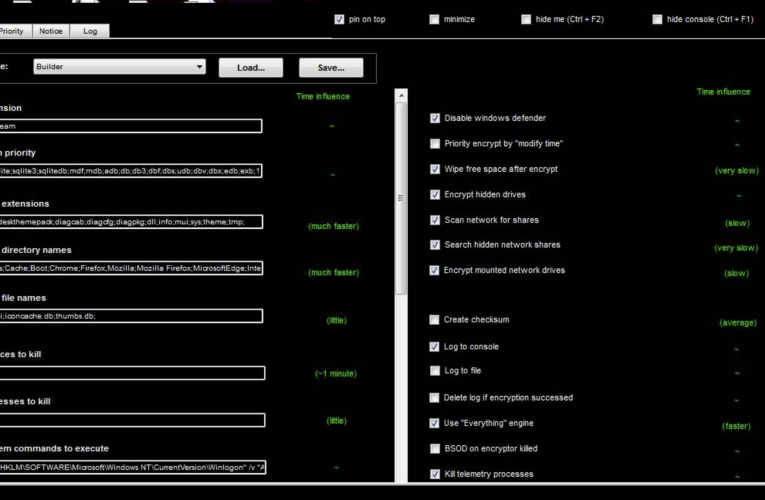This screenshot has width=765, height=500.
Task: Click "(little)" beside the file names field
Action: 337,320
